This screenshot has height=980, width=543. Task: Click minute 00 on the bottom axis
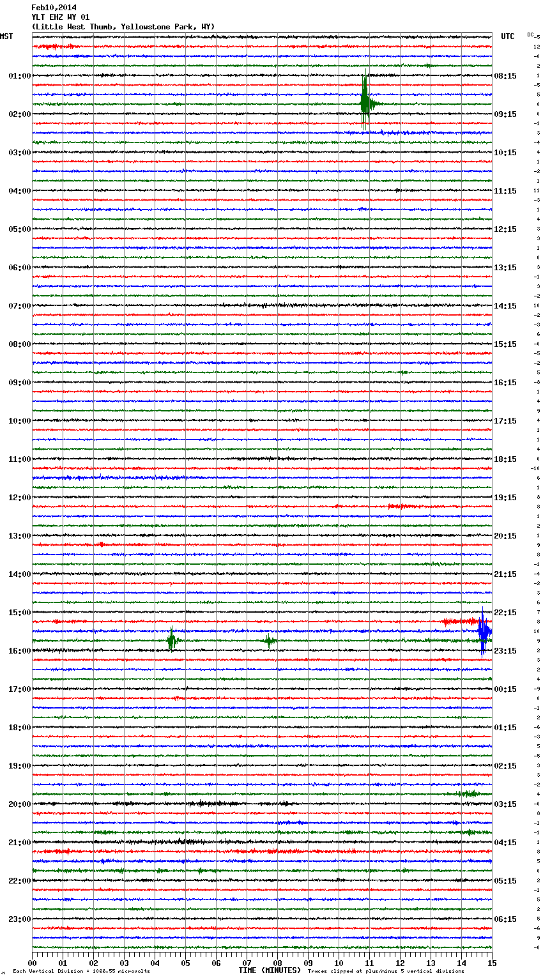tap(32, 963)
